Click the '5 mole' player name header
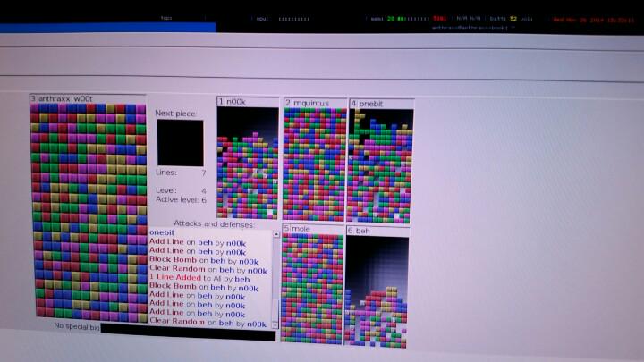644x362 pixels. (297, 229)
